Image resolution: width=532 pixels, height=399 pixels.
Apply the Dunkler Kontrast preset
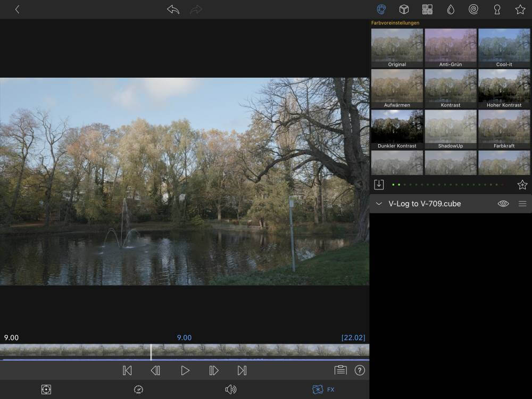coord(397,129)
